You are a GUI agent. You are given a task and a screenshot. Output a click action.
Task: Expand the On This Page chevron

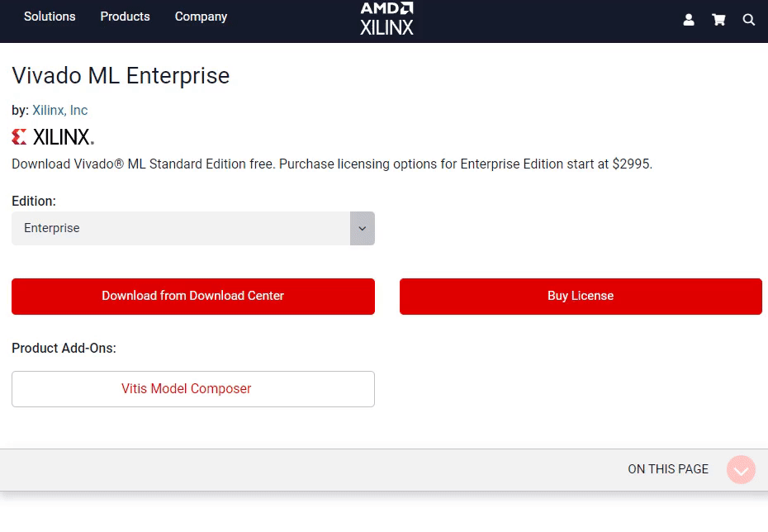pyautogui.click(x=741, y=470)
